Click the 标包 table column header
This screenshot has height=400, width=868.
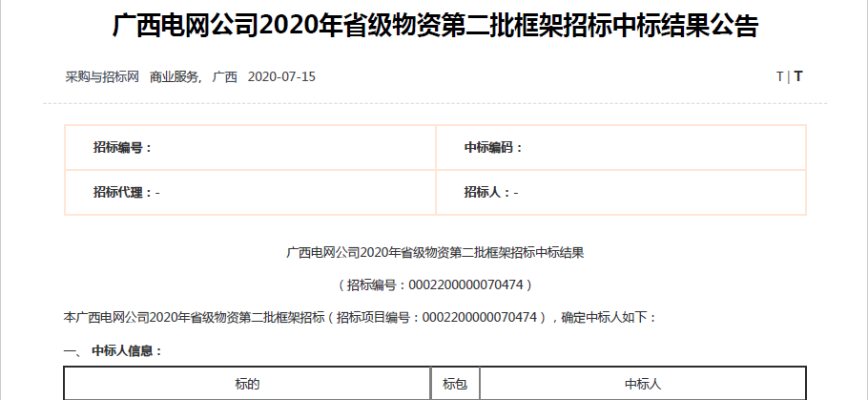point(455,384)
